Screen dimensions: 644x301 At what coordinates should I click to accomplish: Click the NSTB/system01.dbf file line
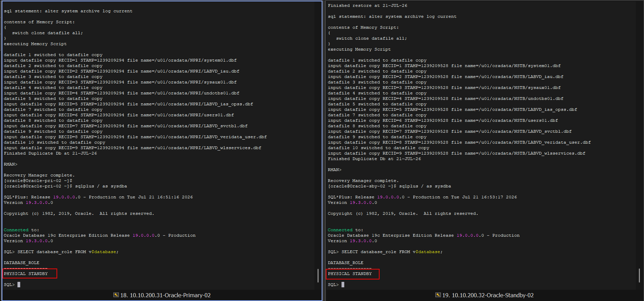point(444,66)
